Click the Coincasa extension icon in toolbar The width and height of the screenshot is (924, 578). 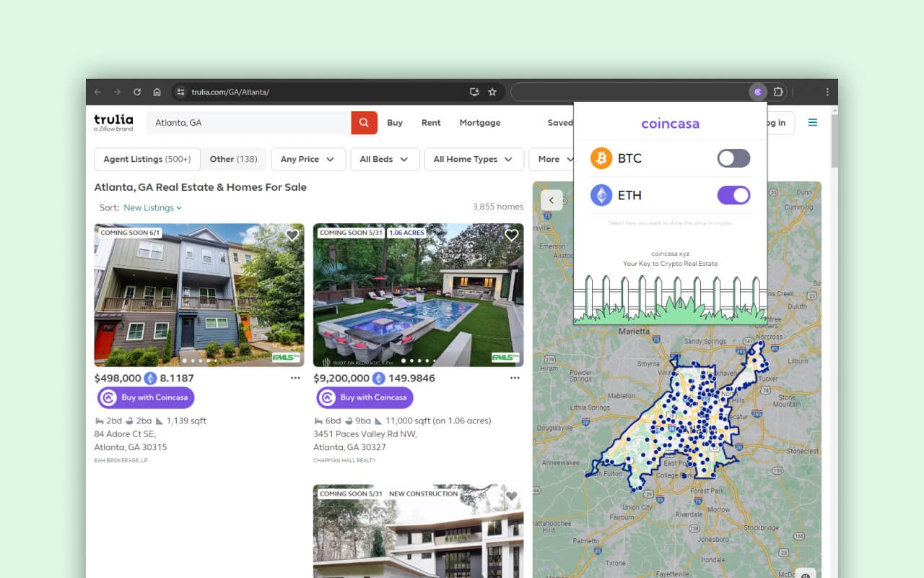point(757,92)
